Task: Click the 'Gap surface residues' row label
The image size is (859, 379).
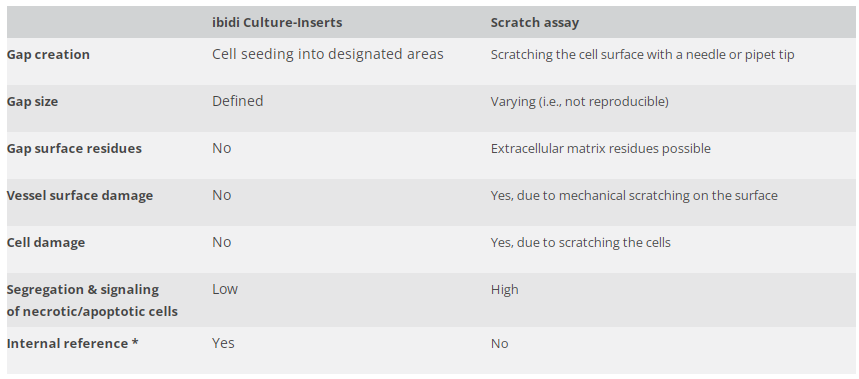Action: 74,148
